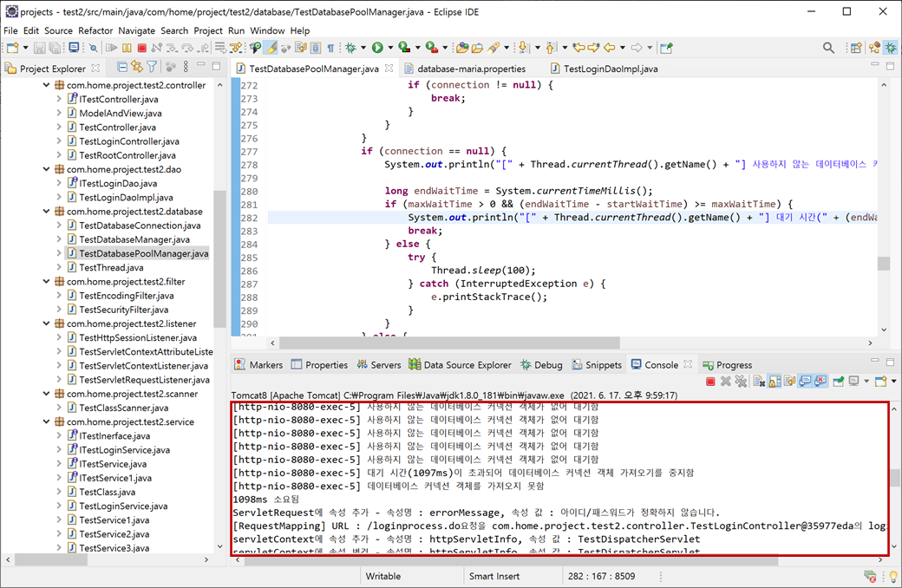The width and height of the screenshot is (902, 588).
Task: Open the Data Source Explorer tab
Action: (x=460, y=365)
